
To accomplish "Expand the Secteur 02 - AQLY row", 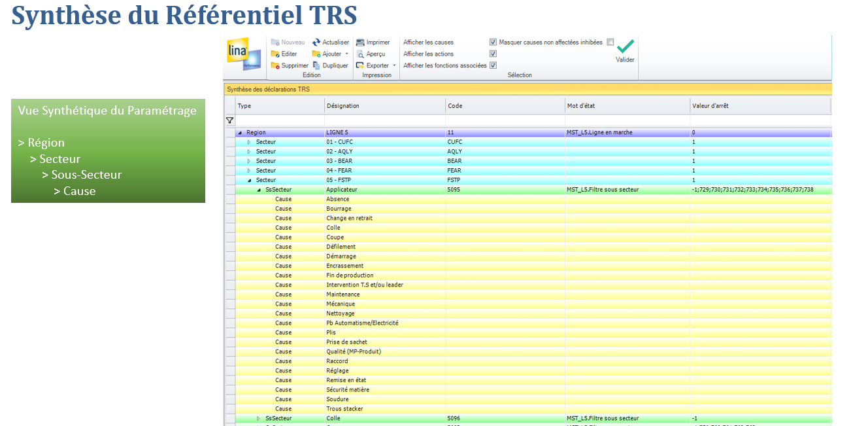I will coord(249,151).
